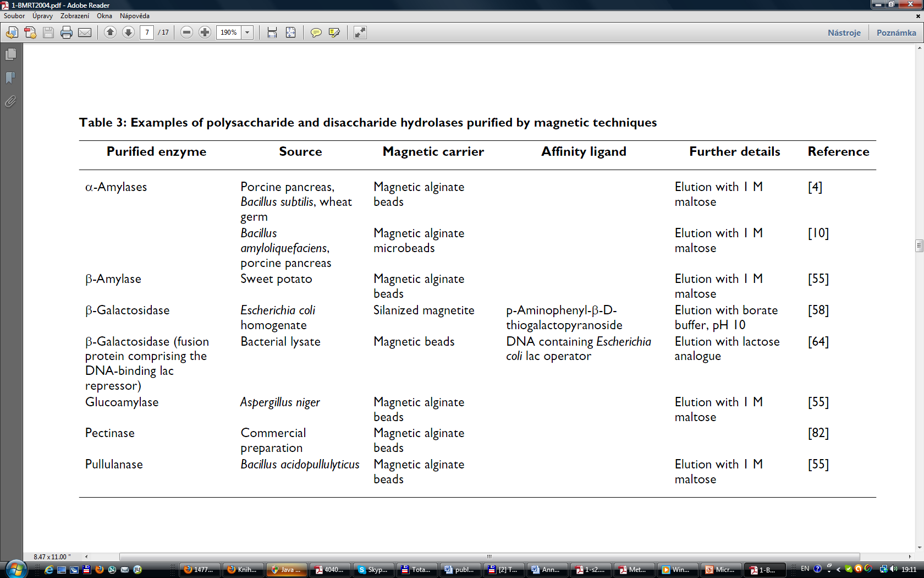Open the Soubor menu
The height and width of the screenshot is (578, 924).
tap(14, 16)
